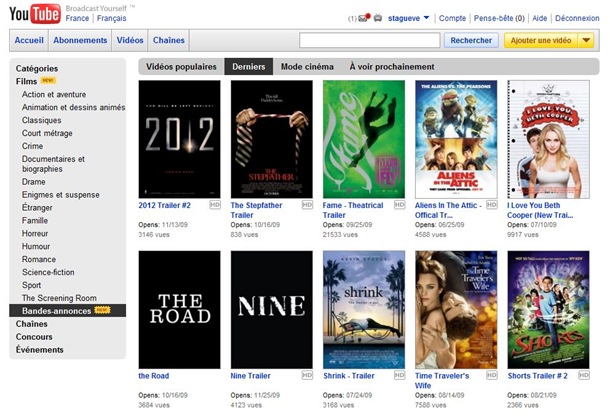610x416 pixels.
Task: Open The Screening Room category
Action: pyautogui.click(x=59, y=298)
